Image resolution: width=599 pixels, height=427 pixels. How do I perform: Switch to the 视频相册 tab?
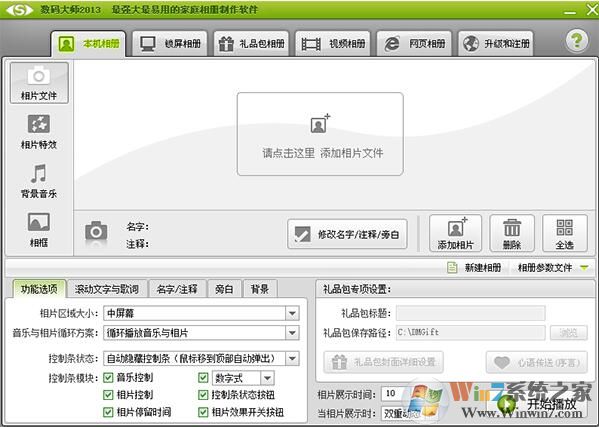[x=333, y=44]
